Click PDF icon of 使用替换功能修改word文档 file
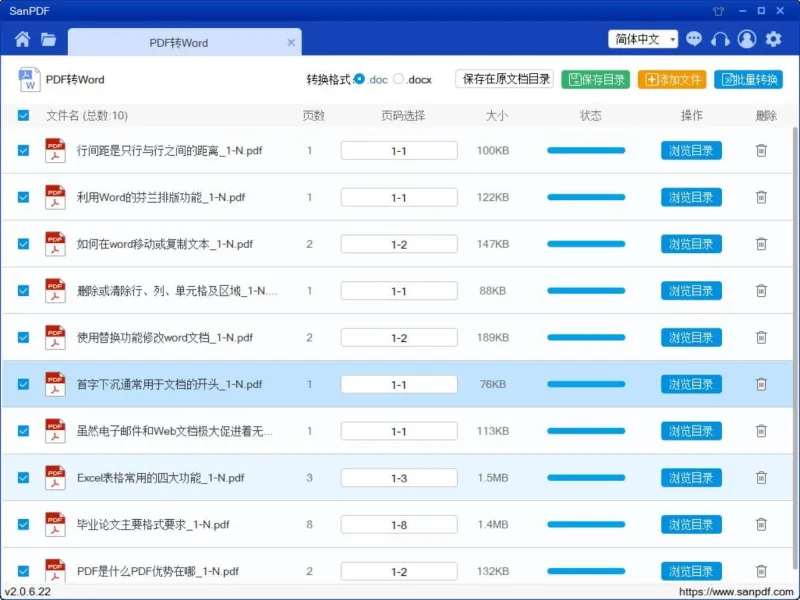Image resolution: width=800 pixels, height=600 pixels. tap(55, 337)
